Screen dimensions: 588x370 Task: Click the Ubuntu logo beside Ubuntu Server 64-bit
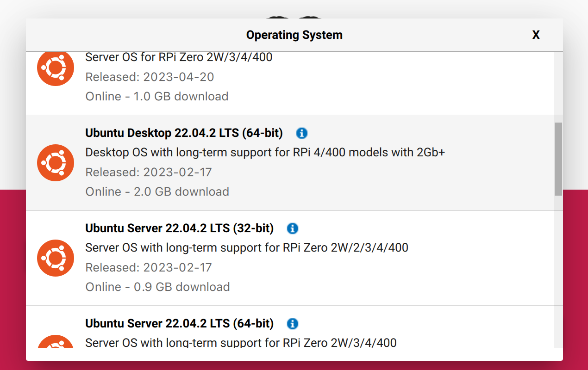point(55,345)
